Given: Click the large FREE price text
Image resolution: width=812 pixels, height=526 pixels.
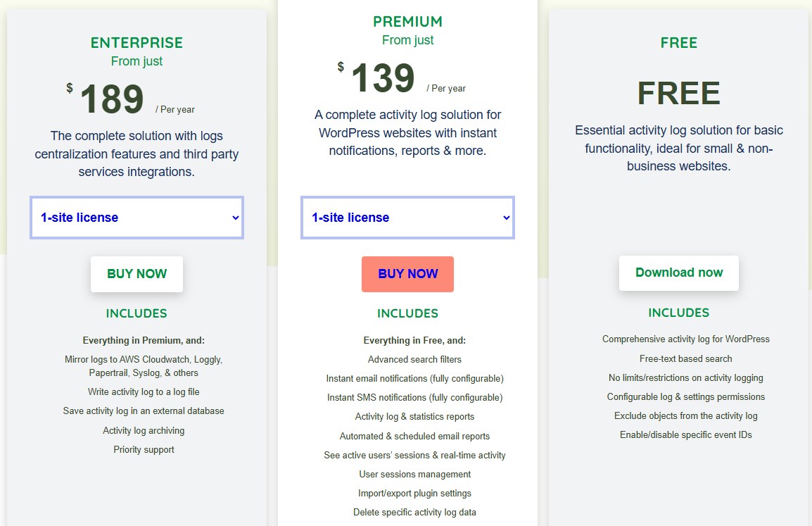Looking at the screenshot, I should coord(678,94).
